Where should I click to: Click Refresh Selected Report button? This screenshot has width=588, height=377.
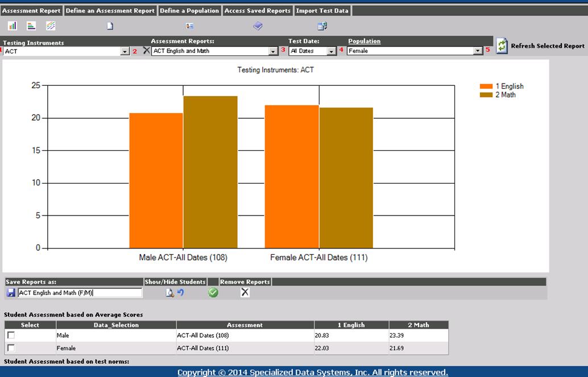pyautogui.click(x=540, y=46)
